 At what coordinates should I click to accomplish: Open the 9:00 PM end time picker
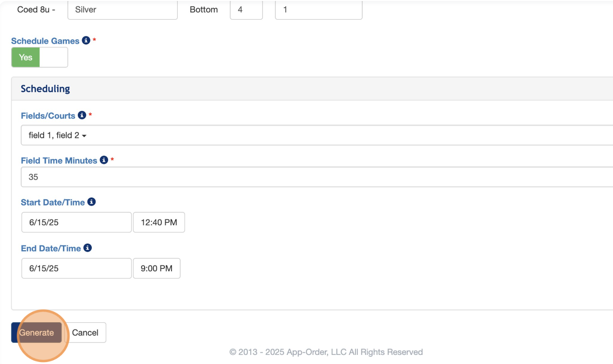click(156, 268)
